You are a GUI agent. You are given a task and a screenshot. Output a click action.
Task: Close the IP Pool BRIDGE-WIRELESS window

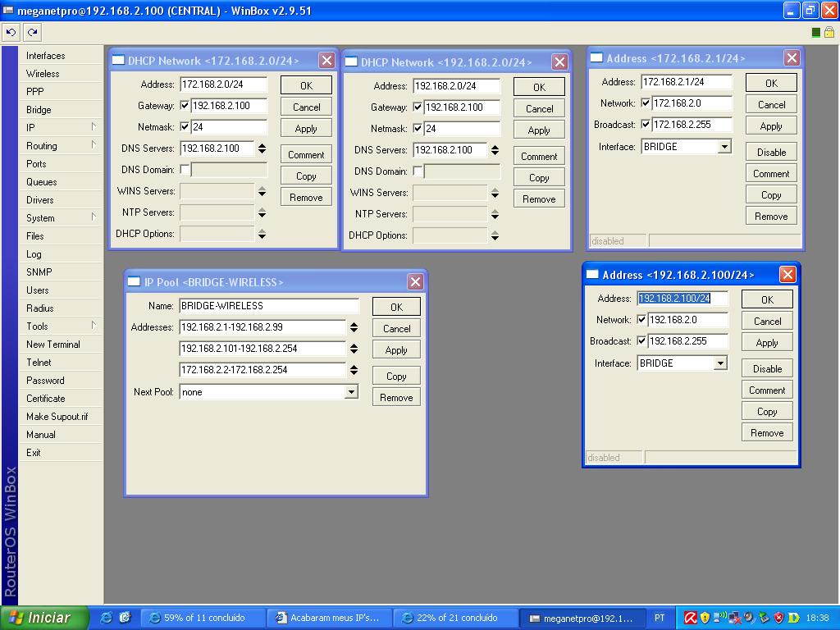coord(415,282)
